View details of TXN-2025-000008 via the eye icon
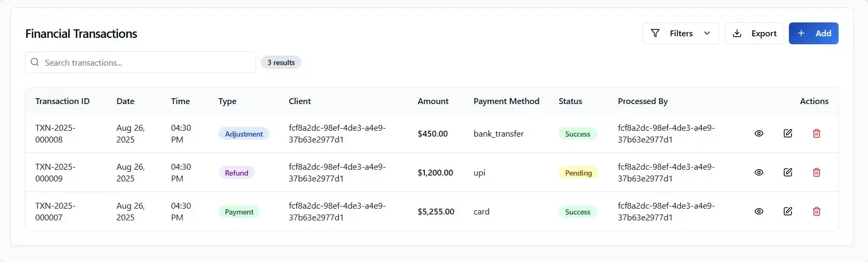Screen dimensions: 868x262 click(759, 133)
